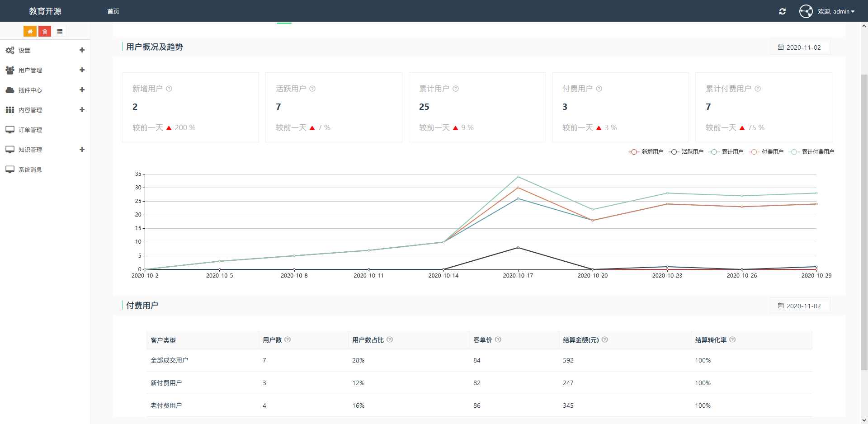This screenshot has width=868, height=424.
Task: Click the gears icon beside 设置
Action: (x=10, y=51)
